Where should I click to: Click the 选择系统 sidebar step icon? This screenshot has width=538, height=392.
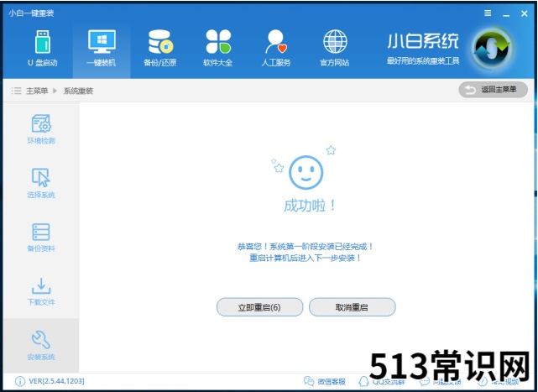41,177
